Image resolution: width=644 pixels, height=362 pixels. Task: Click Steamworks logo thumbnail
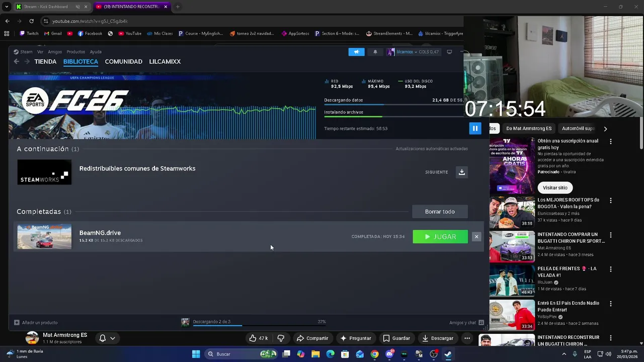tap(44, 172)
